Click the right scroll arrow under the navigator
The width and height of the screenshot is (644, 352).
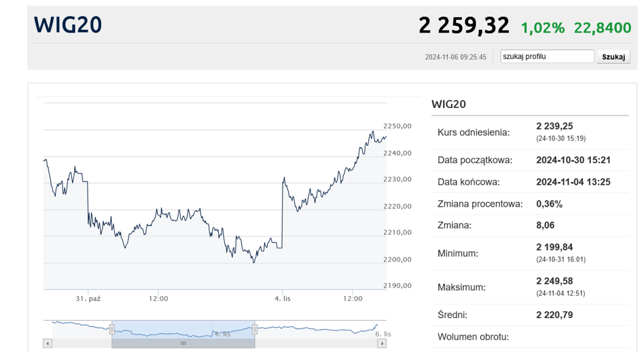pos(382,344)
